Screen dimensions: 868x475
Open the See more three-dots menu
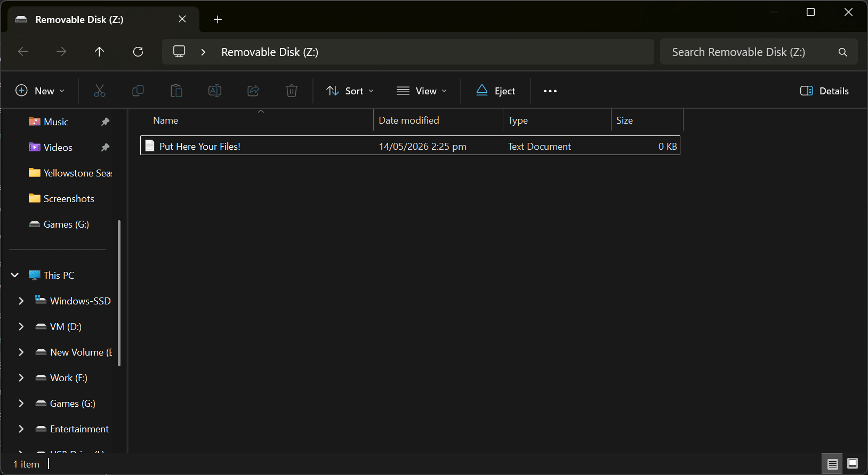tap(550, 91)
